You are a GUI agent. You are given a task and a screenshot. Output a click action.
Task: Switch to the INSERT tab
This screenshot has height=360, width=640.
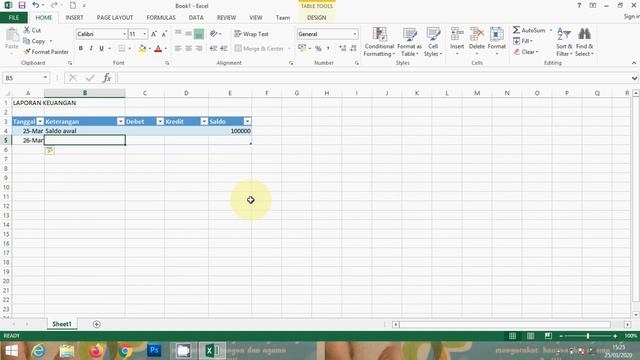click(74, 18)
